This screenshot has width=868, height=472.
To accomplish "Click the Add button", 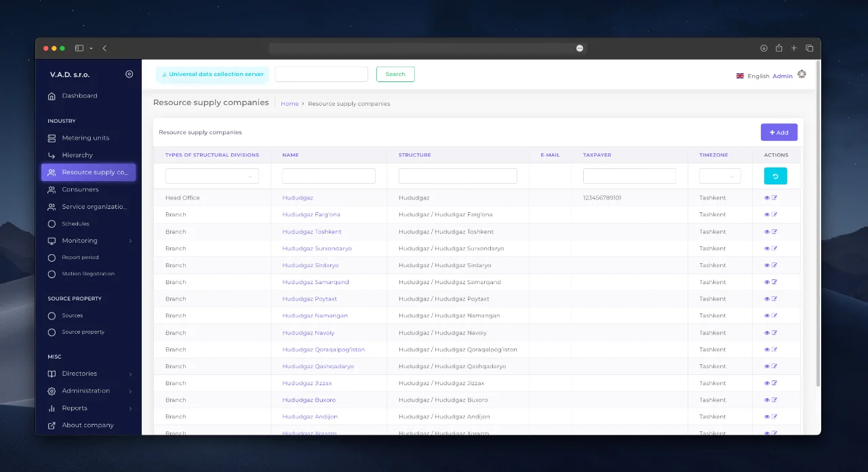I will [x=779, y=132].
